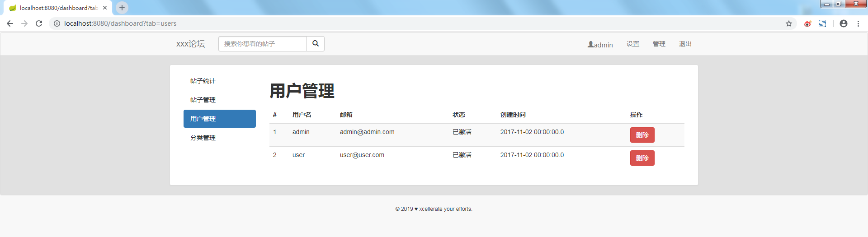The width and height of the screenshot is (868, 237).
Task: Open the admin user profile link
Action: coord(600,45)
